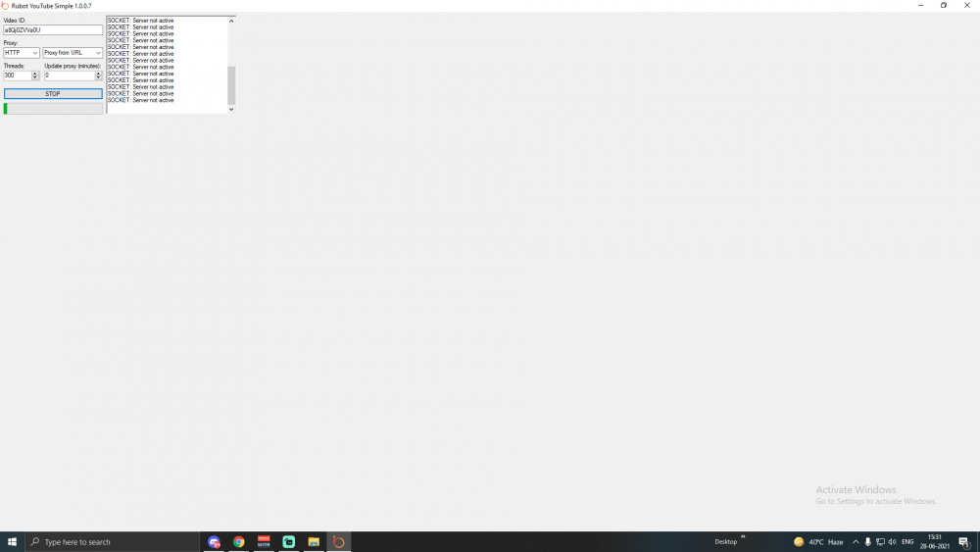Open the notification center icon
This screenshot has width=980, height=552.
click(x=964, y=542)
